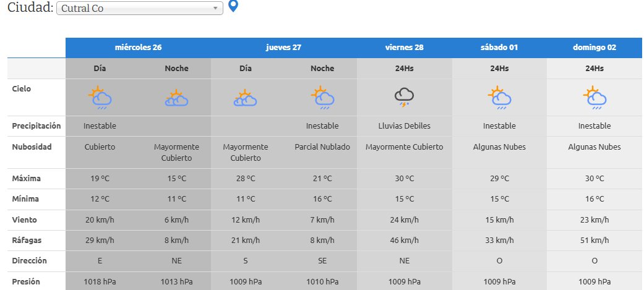
Task: Click jueves 27 Día sky weather icon
Action: pyautogui.click(x=245, y=98)
